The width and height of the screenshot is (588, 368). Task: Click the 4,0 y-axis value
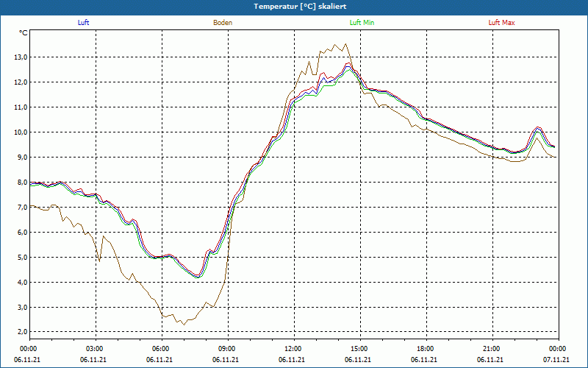pyautogui.click(x=22, y=282)
